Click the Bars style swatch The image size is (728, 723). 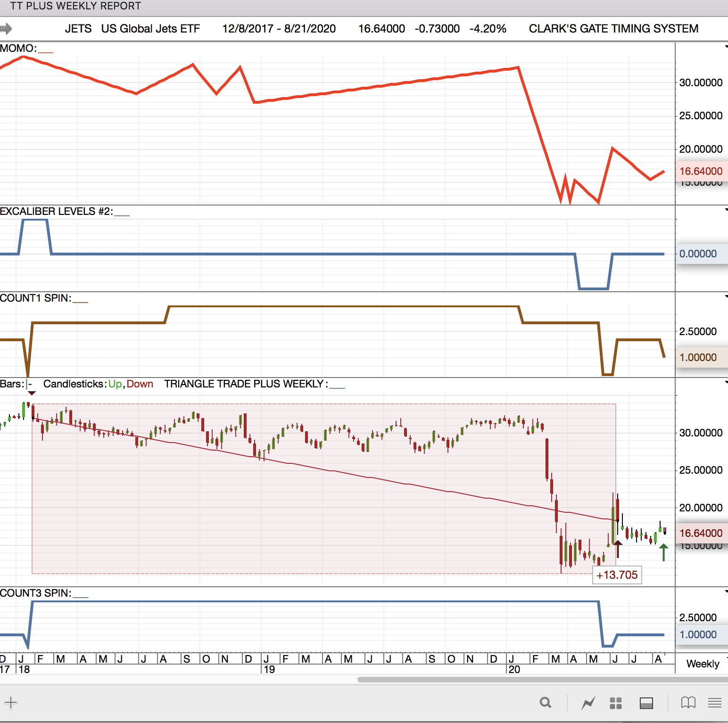point(29,384)
